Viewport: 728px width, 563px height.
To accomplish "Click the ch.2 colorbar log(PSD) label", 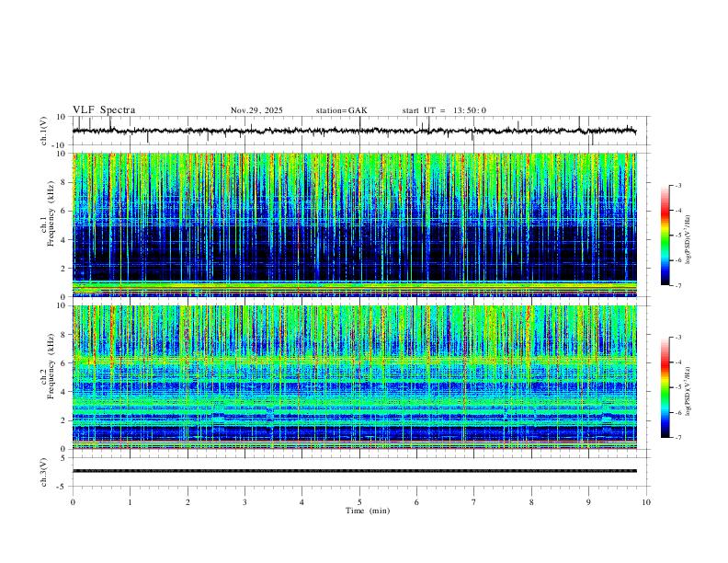I will (x=688, y=391).
